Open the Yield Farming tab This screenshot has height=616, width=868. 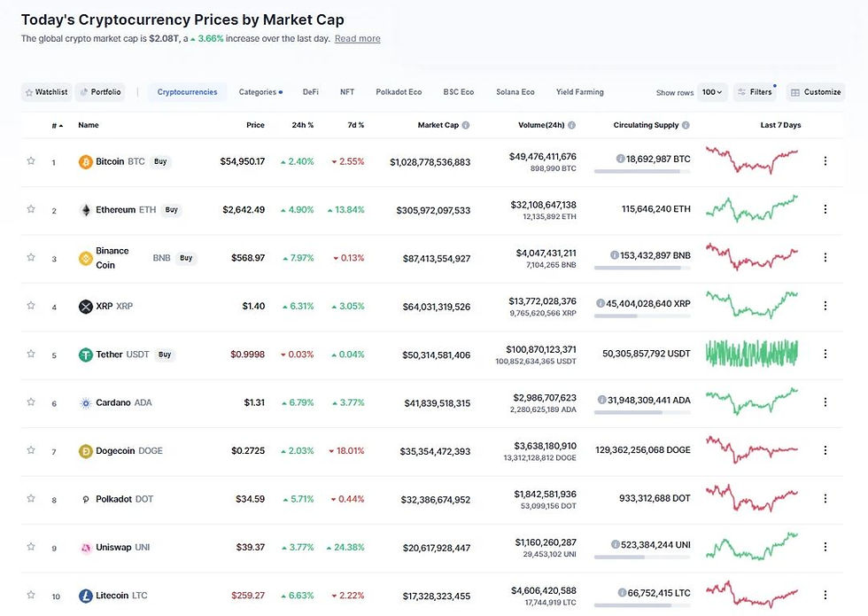(x=579, y=92)
